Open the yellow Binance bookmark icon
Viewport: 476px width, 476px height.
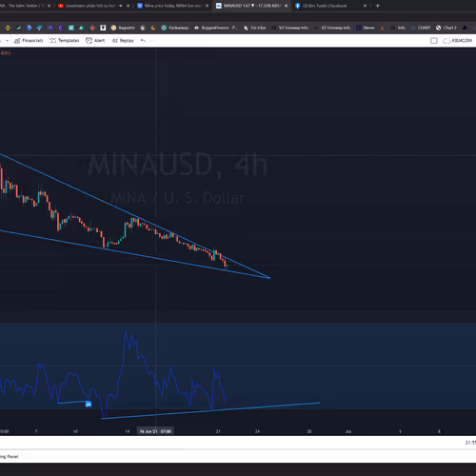click(8, 28)
